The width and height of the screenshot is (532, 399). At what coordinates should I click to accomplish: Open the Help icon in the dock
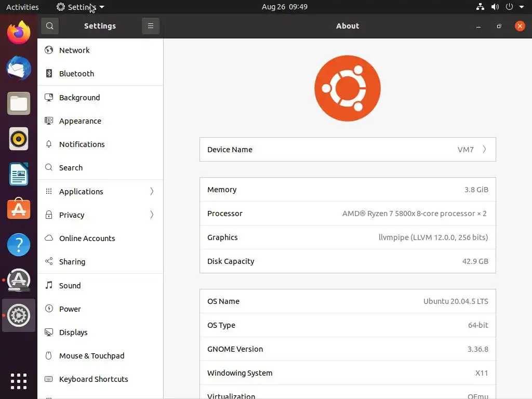(x=19, y=245)
